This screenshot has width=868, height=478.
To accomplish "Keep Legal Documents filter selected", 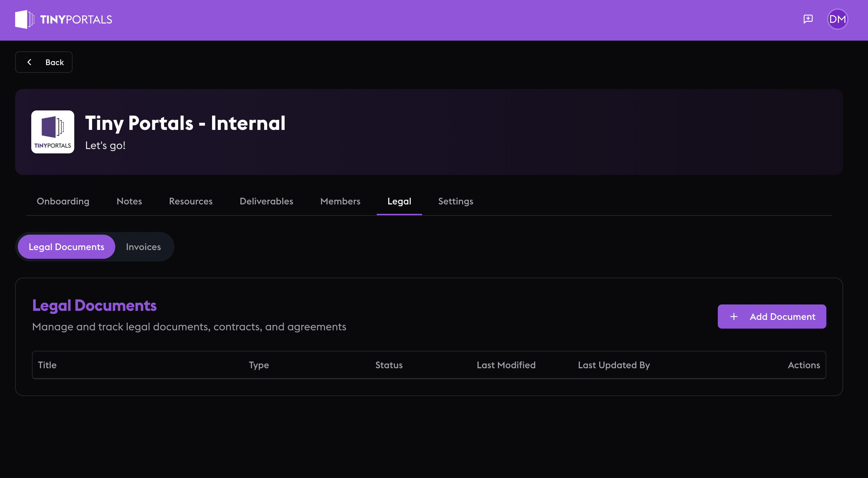I will tap(66, 246).
